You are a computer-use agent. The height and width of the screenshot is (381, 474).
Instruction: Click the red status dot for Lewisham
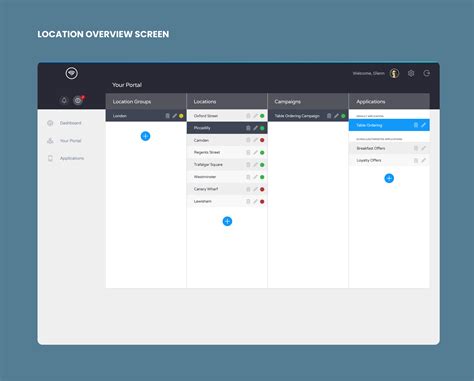(x=262, y=202)
